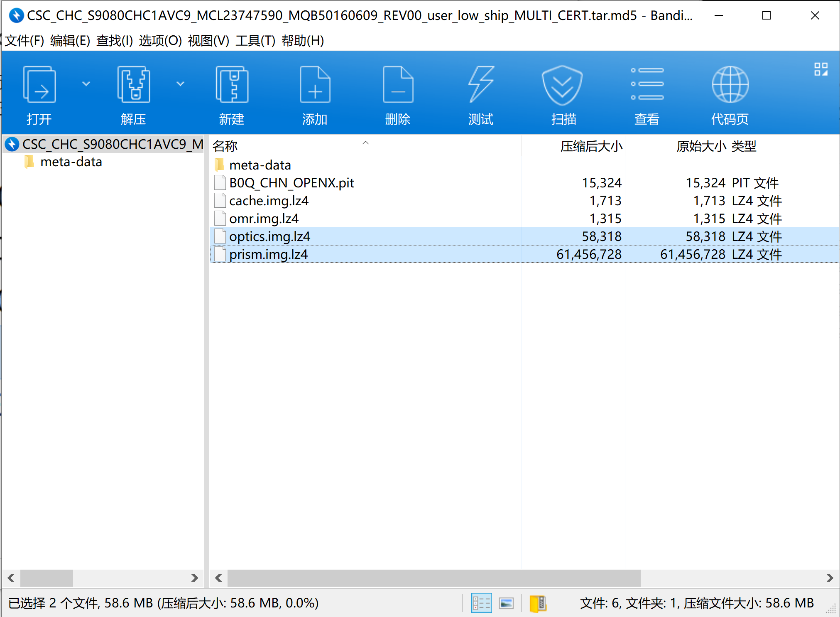
Task: Minimize the Bandizip window
Action: tap(719, 15)
